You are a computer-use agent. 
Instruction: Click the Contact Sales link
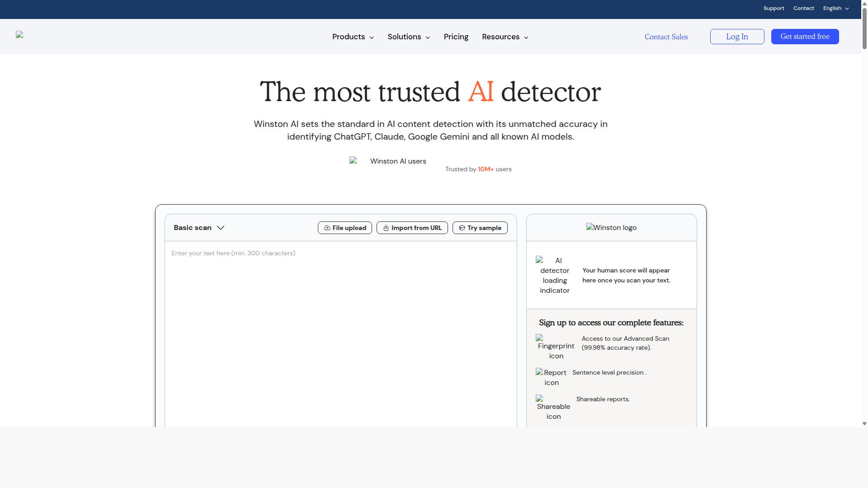[666, 37]
